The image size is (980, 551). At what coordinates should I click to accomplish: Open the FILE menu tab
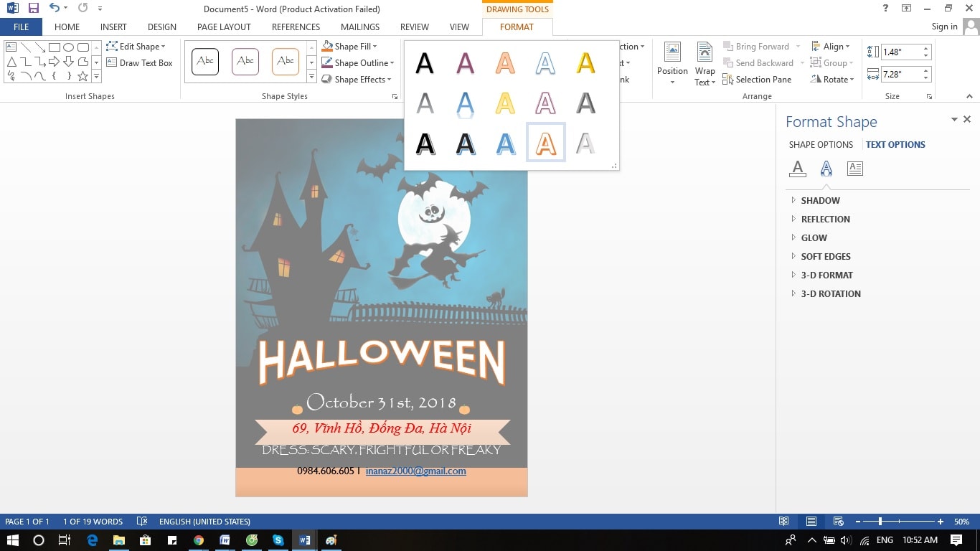point(21,27)
